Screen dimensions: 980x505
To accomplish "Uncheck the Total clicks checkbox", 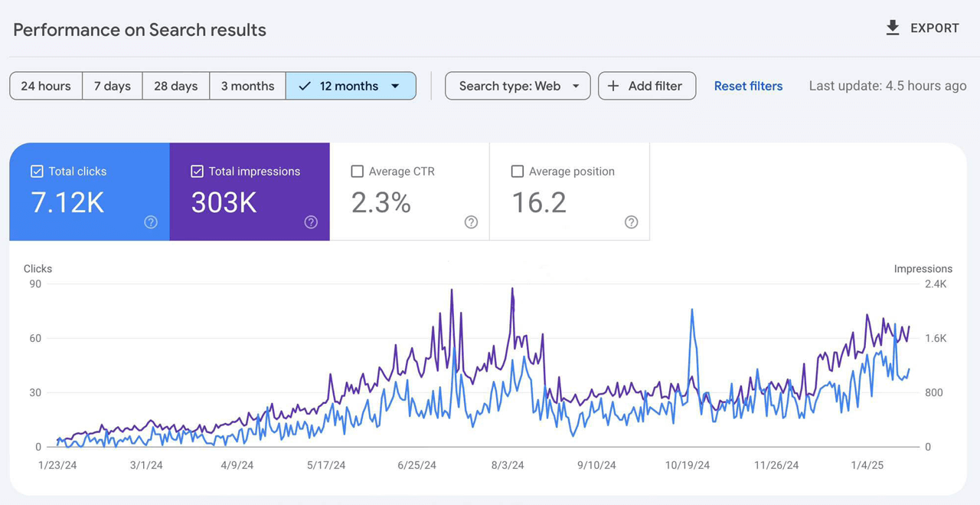I will [37, 172].
